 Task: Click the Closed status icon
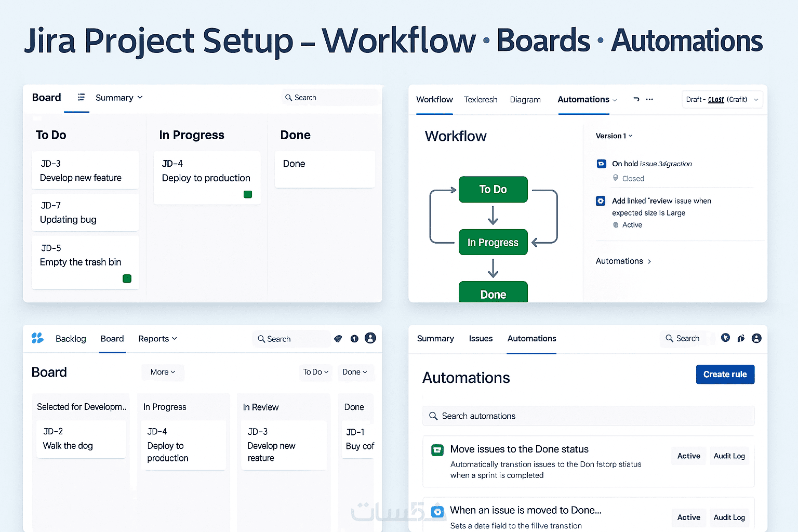click(616, 178)
